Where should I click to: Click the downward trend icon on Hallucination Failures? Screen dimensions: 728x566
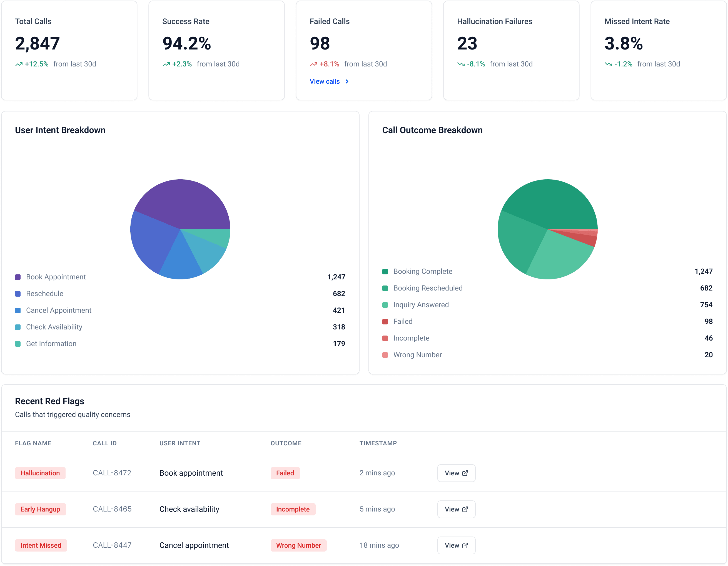click(461, 64)
